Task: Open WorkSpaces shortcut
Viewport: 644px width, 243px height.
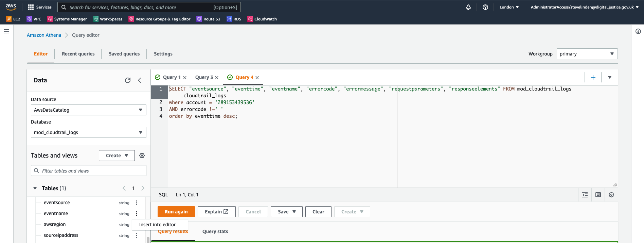Action: pyautogui.click(x=108, y=19)
